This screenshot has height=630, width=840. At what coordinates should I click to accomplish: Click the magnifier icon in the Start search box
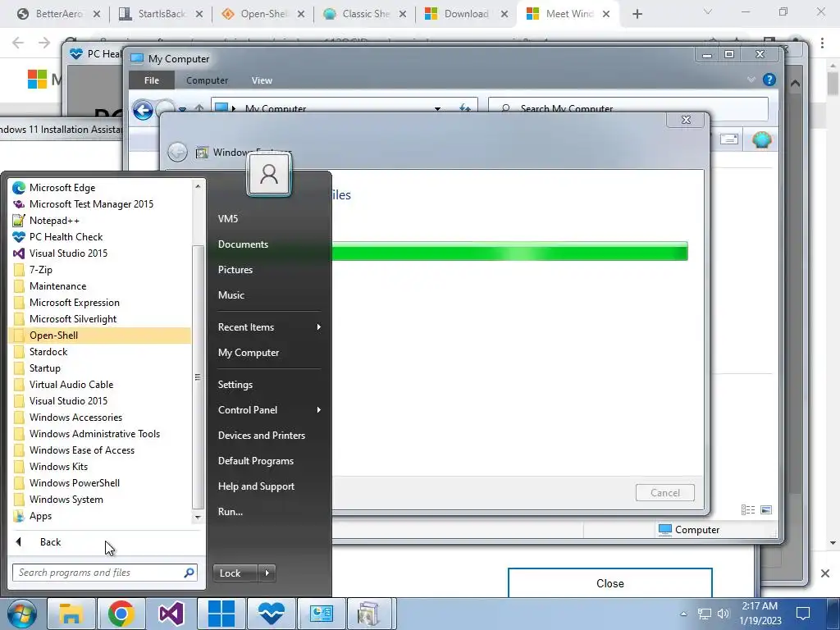189,573
